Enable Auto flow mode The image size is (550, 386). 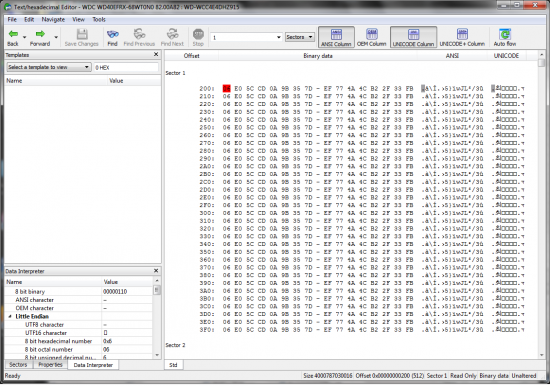click(505, 37)
